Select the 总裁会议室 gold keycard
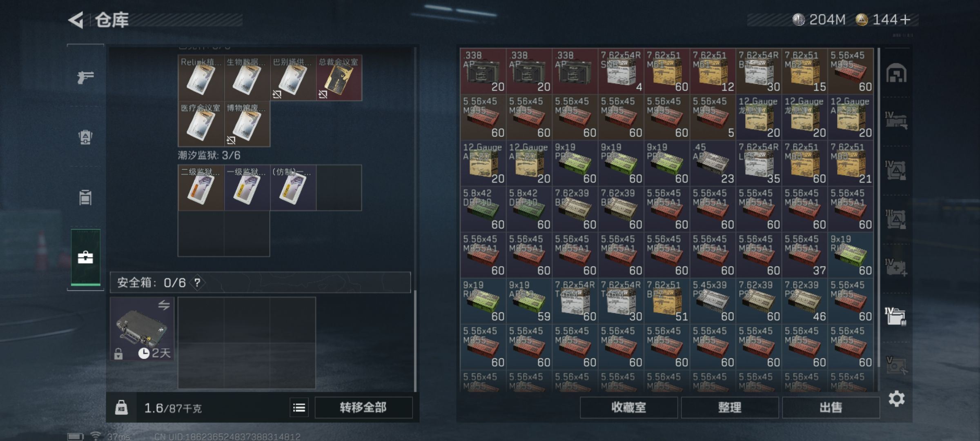This screenshot has height=441, width=980. (339, 78)
